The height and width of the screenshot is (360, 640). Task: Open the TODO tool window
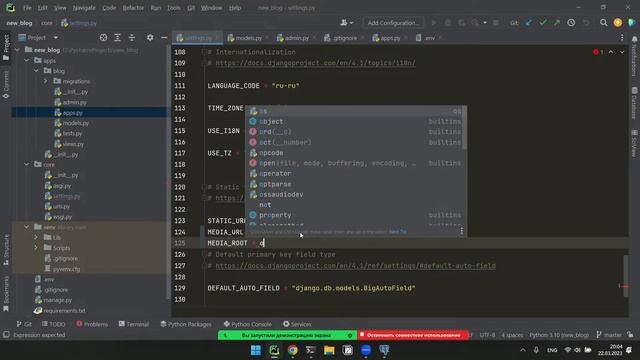click(x=53, y=324)
